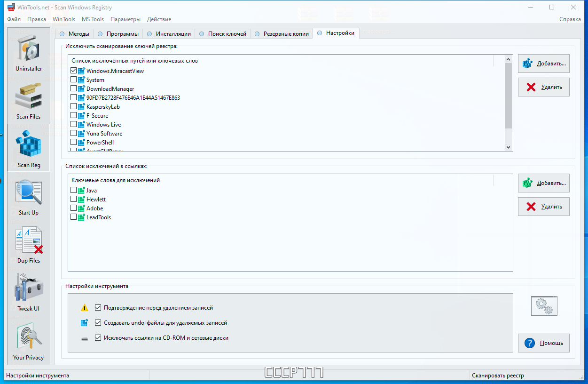
Task: Click the excluded list scroll up arrow
Action: click(508, 59)
